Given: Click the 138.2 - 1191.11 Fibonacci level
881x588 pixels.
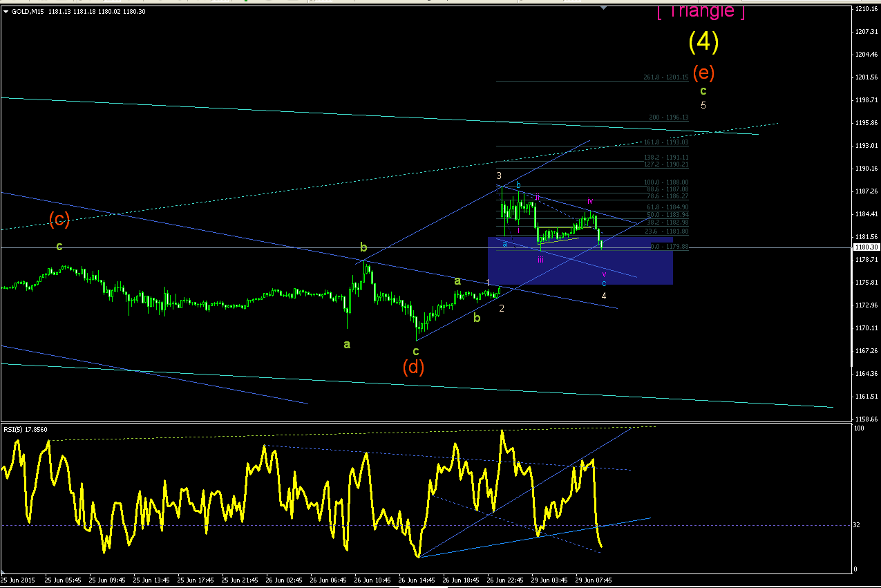Looking at the screenshot, I should click(x=665, y=158).
